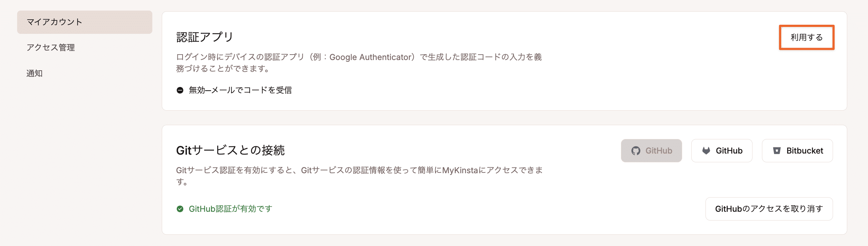The width and height of the screenshot is (868, 246).
Task: Click the 無効ーメールでコードを受信 status line
Action: click(241, 90)
